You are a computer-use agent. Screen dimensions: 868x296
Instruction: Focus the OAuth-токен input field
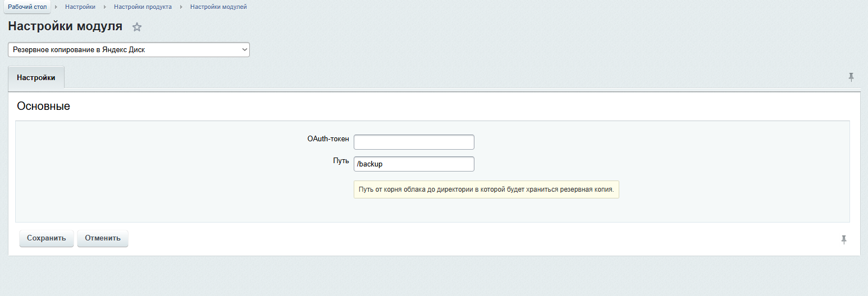coord(414,142)
